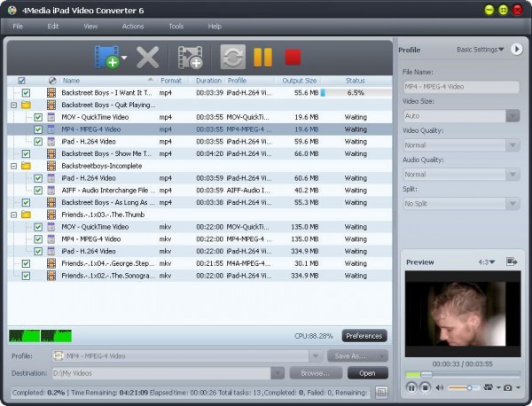Uncheck the MP4 - MPEG-4 Video highlighted row

[38, 129]
